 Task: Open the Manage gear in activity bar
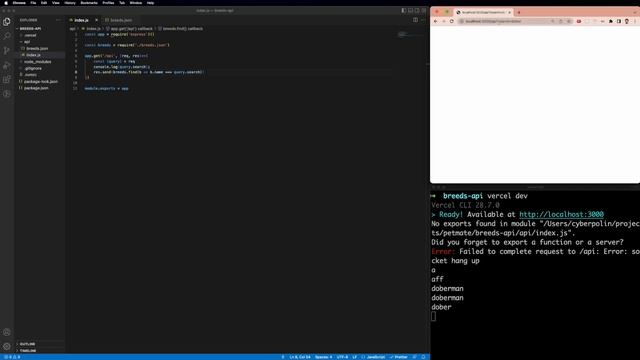tap(7, 347)
